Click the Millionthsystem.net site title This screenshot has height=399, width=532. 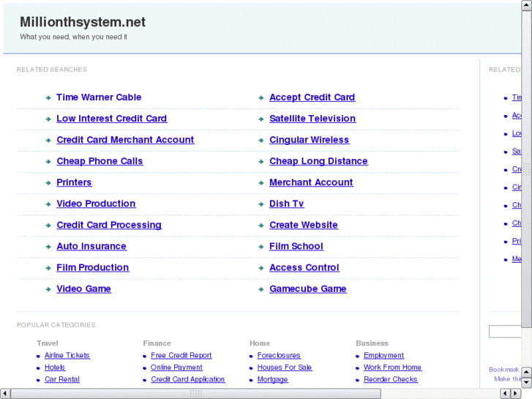pos(83,22)
